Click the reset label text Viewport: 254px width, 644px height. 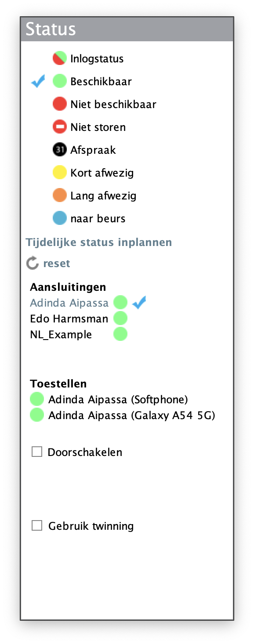[x=56, y=263]
